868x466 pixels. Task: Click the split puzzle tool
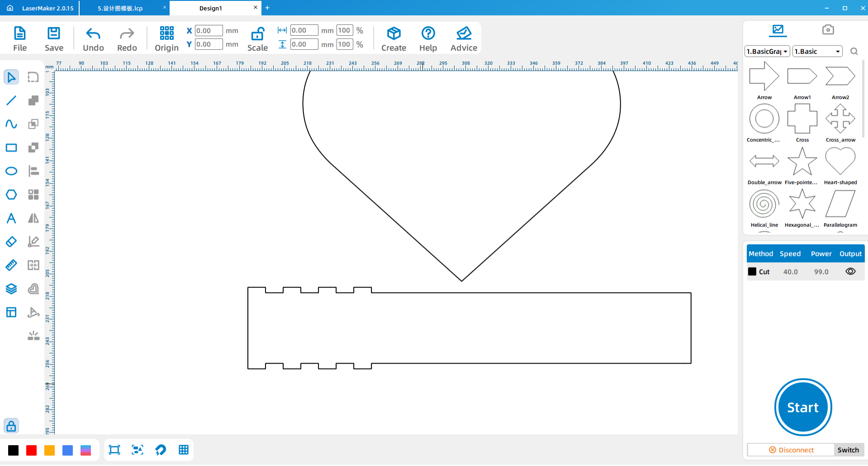coord(33,265)
